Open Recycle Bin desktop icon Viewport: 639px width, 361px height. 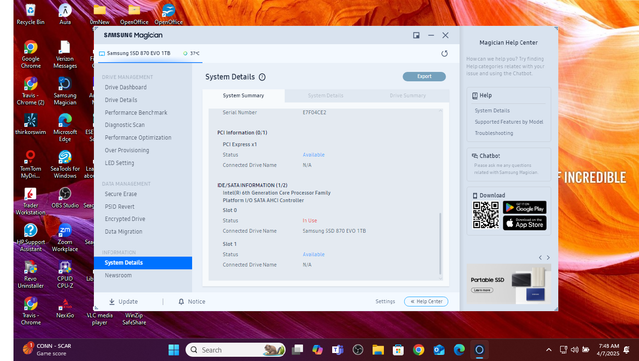(x=31, y=14)
